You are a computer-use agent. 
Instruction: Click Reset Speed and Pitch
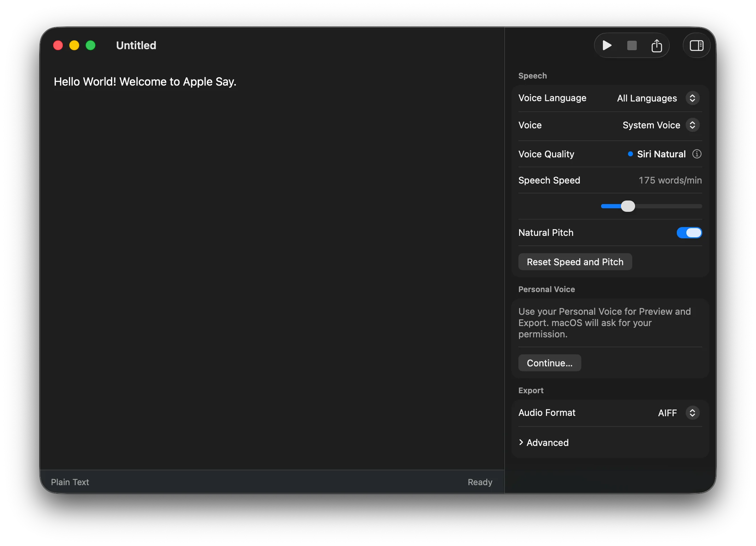[575, 262]
